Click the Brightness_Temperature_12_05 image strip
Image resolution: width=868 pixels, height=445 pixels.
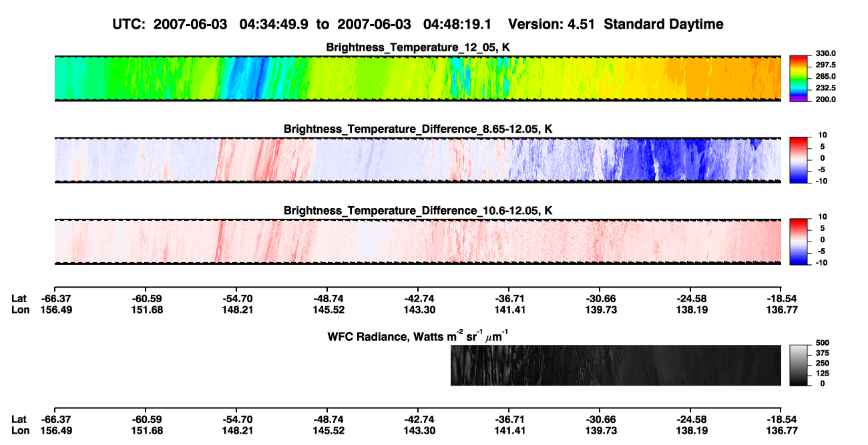[417, 78]
